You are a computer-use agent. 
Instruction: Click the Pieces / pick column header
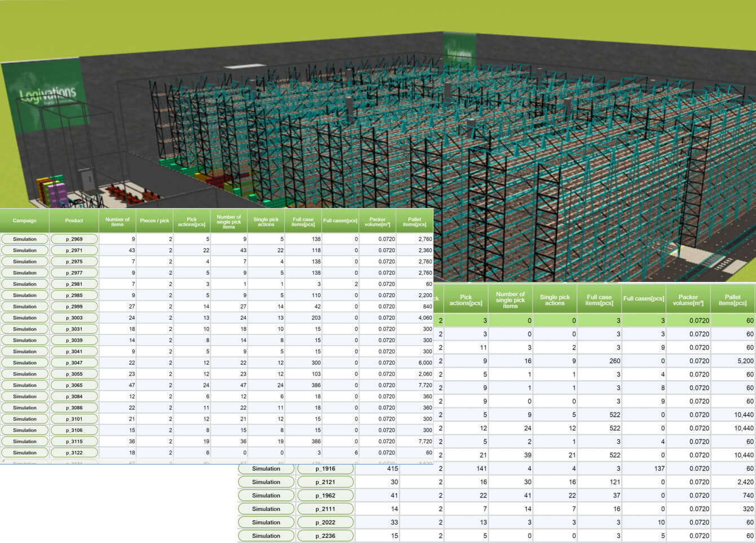click(154, 220)
